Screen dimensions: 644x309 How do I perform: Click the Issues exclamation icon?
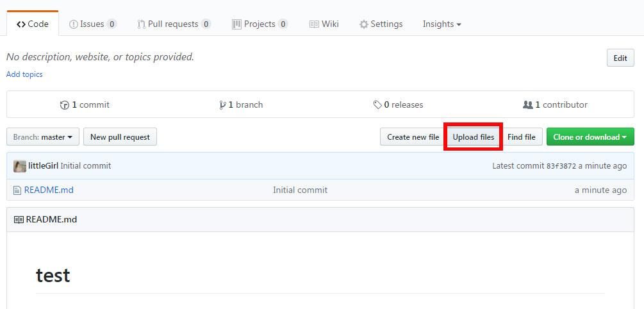coord(74,24)
